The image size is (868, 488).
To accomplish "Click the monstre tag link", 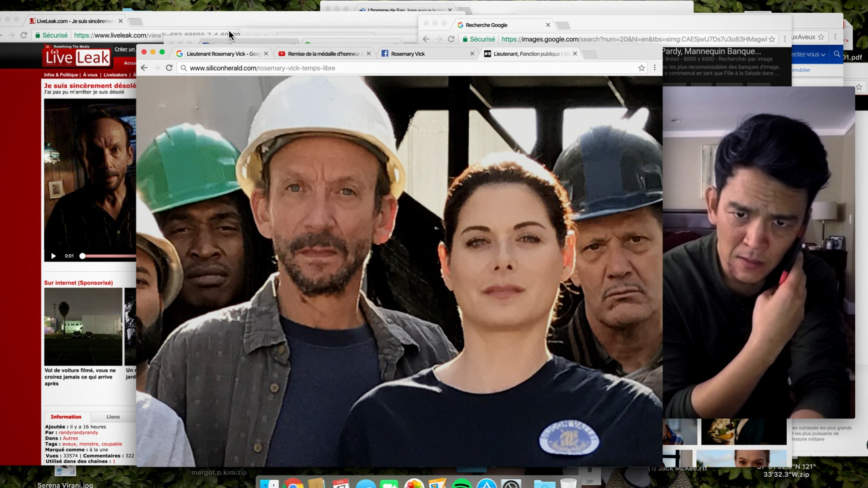I will (x=89, y=444).
